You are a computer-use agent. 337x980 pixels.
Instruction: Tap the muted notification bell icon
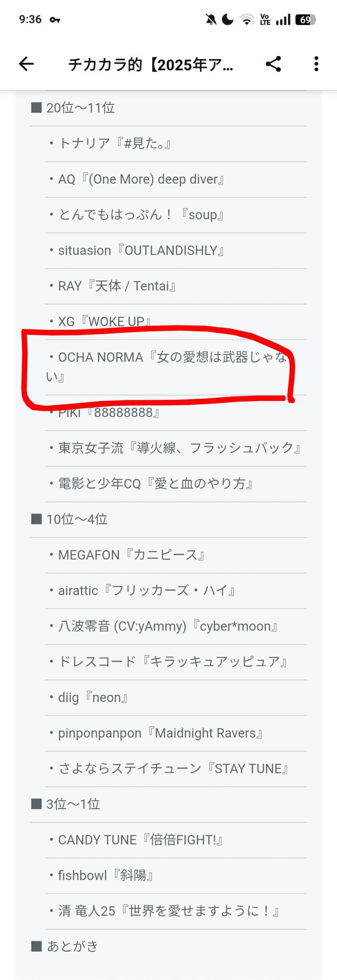210,20
